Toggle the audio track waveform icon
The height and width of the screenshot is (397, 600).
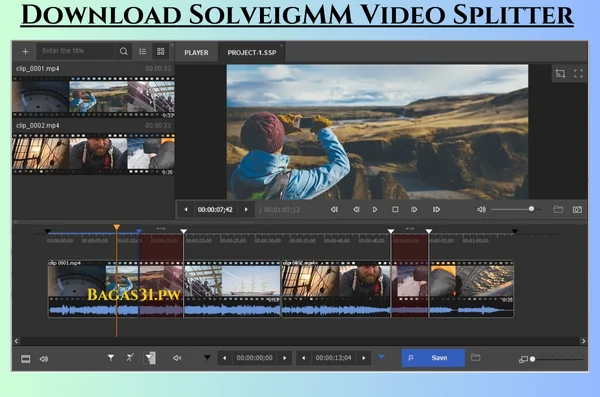click(x=44, y=359)
